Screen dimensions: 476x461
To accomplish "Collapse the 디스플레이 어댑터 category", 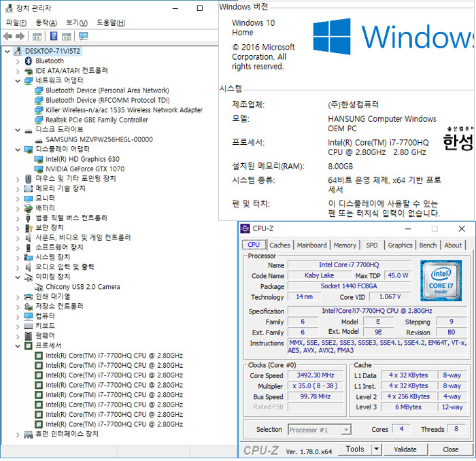I will tap(18, 150).
